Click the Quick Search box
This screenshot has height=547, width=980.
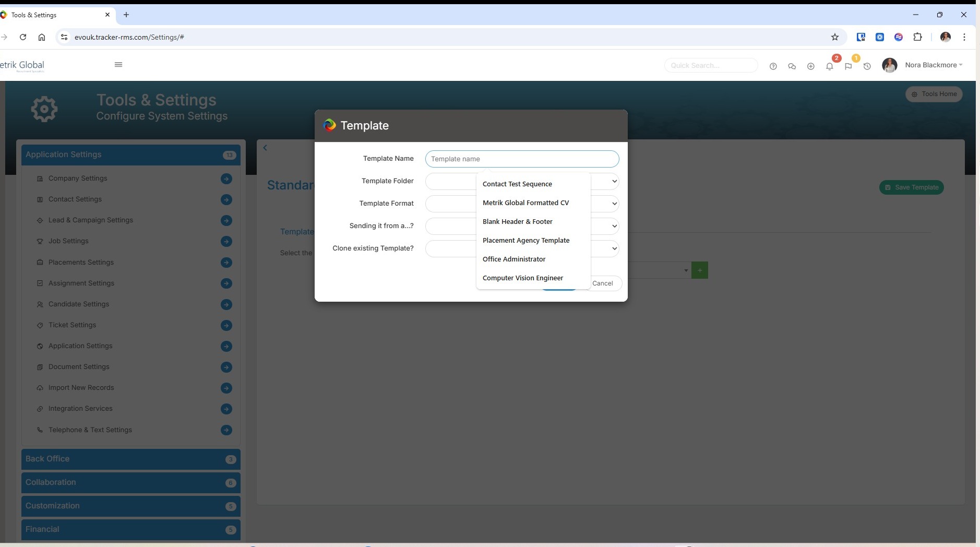pyautogui.click(x=711, y=65)
